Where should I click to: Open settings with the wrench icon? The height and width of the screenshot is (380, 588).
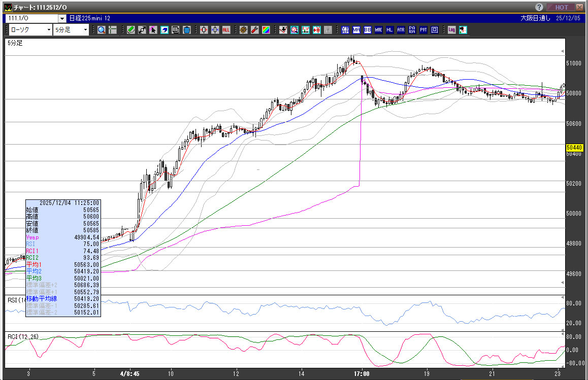coord(254,30)
